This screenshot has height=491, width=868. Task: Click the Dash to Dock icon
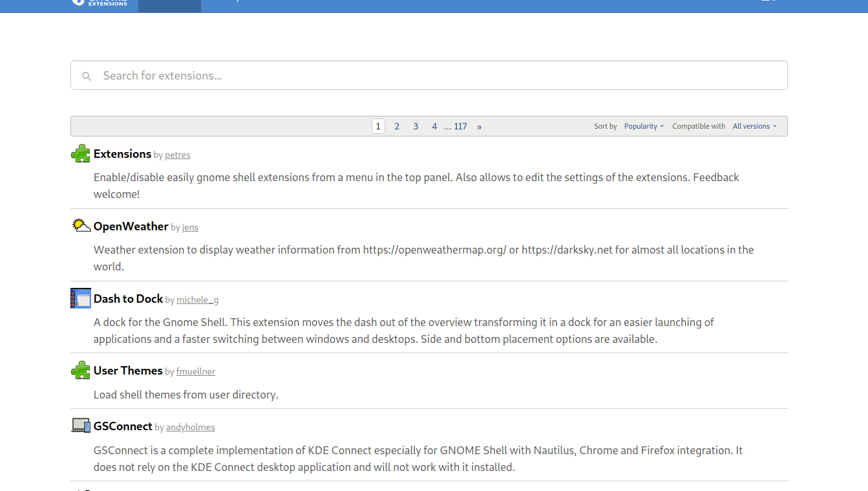(x=81, y=298)
